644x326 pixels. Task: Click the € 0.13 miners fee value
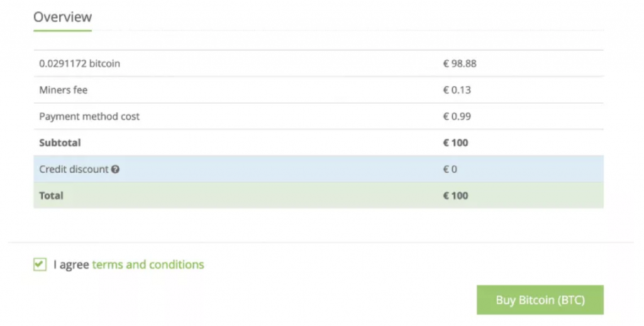coord(457,90)
